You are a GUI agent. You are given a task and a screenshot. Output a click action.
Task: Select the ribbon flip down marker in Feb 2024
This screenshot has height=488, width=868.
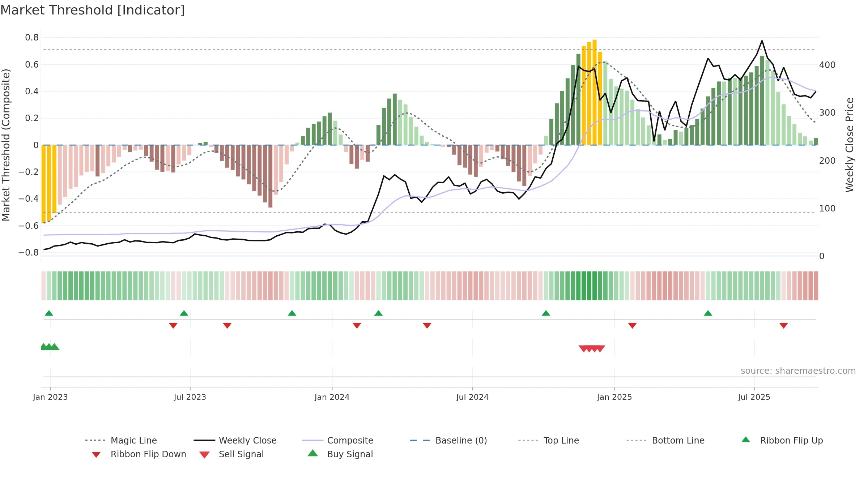tap(357, 326)
